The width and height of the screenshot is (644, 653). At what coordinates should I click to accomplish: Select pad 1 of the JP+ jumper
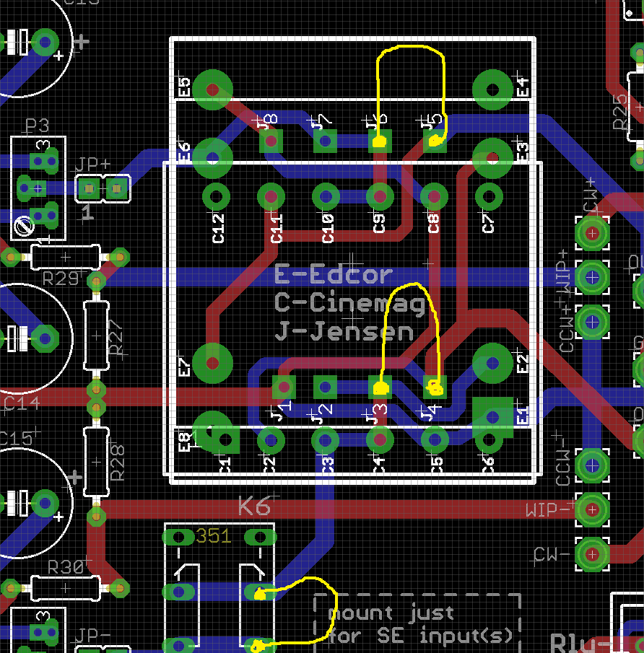89,189
